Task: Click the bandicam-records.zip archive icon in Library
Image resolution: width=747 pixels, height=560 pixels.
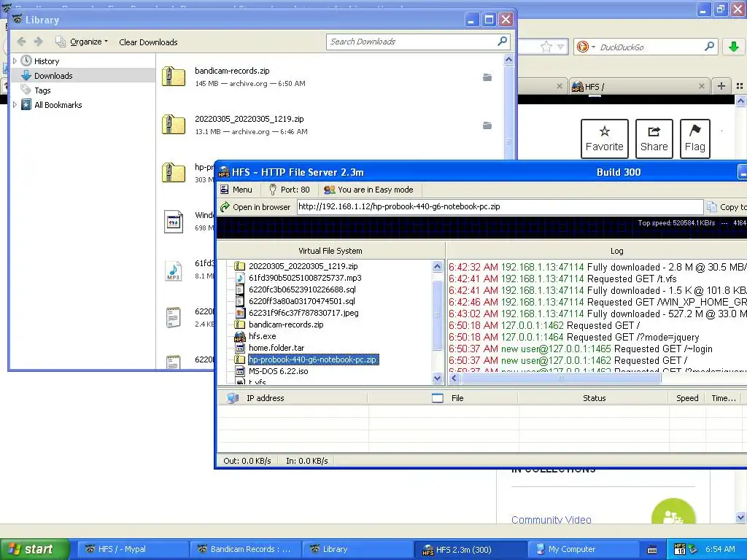Action: [x=174, y=76]
